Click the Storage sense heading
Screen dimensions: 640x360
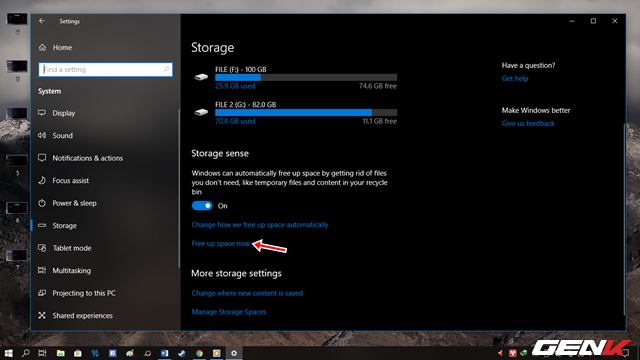[220, 153]
